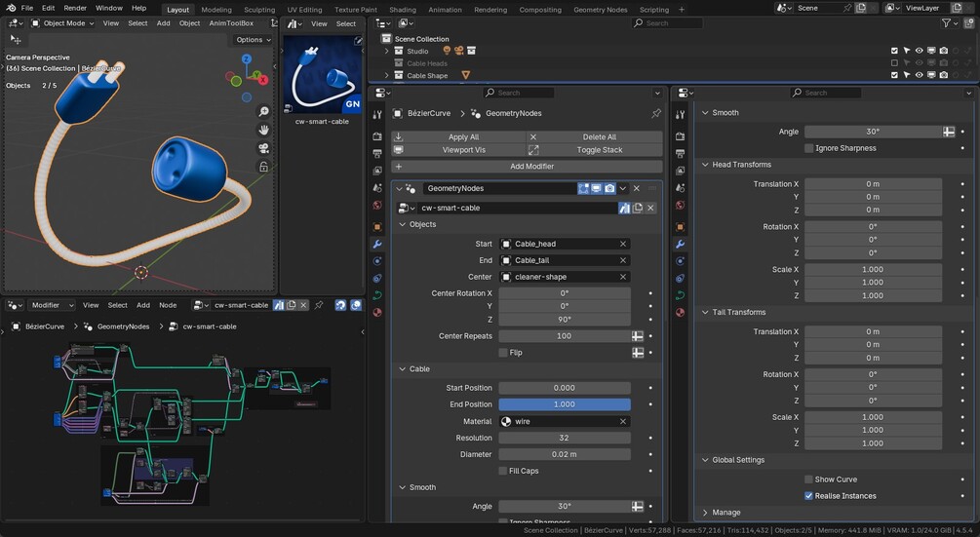Click the lock camera to view icon
The width and height of the screenshot is (980, 537).
263,167
